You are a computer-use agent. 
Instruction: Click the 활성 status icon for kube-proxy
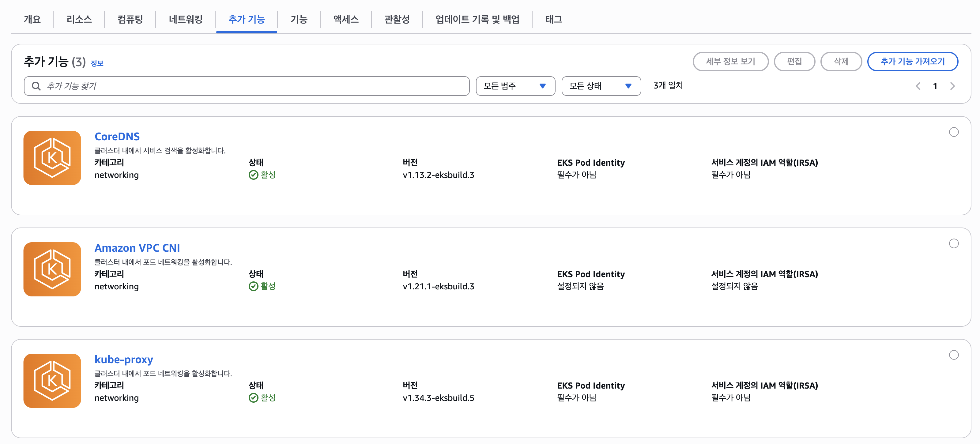coord(253,398)
